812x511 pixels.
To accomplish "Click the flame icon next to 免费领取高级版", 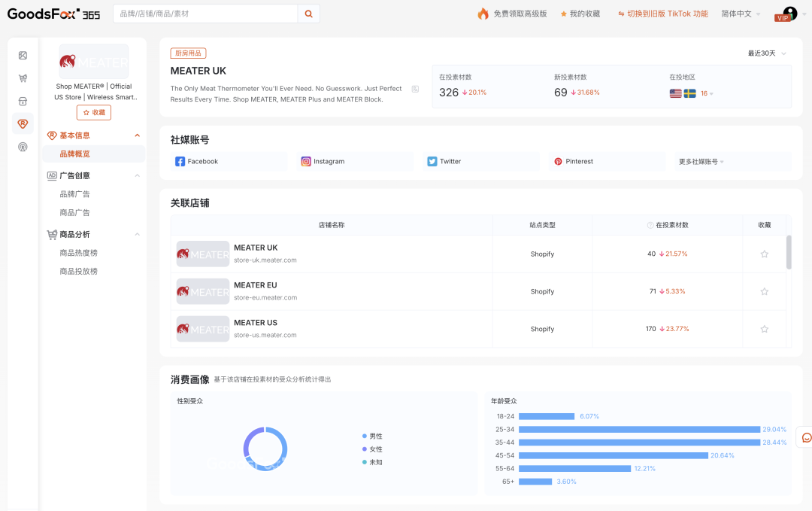I will pos(482,13).
